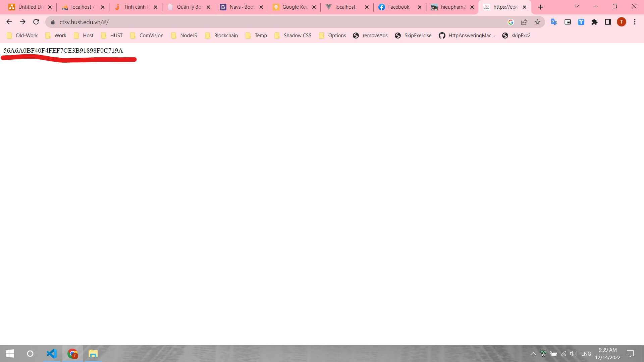This screenshot has height=362, width=644.
Task: Open Chrome three-dot menu
Action: (x=635, y=22)
